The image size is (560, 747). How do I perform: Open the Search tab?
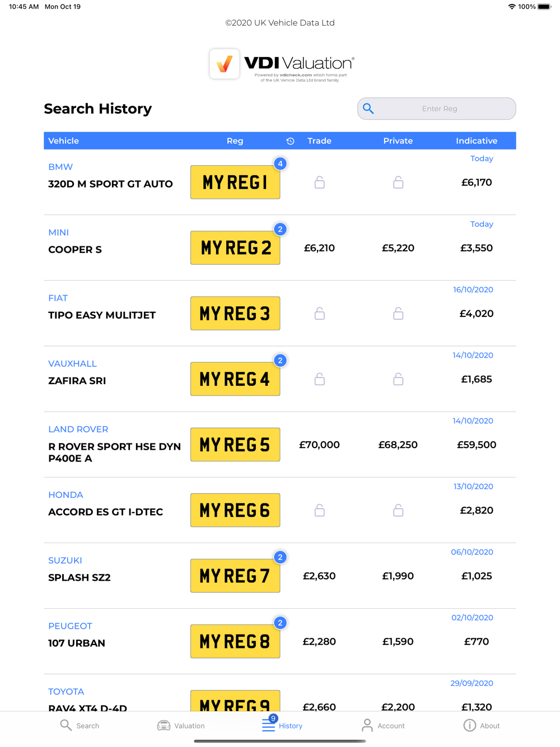80,725
